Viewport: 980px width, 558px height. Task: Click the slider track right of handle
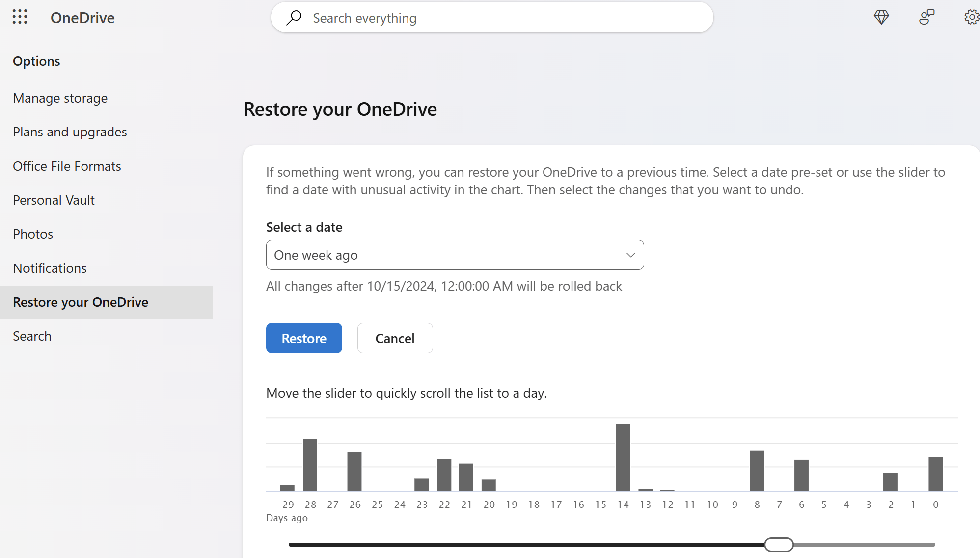pyautogui.click(x=864, y=544)
